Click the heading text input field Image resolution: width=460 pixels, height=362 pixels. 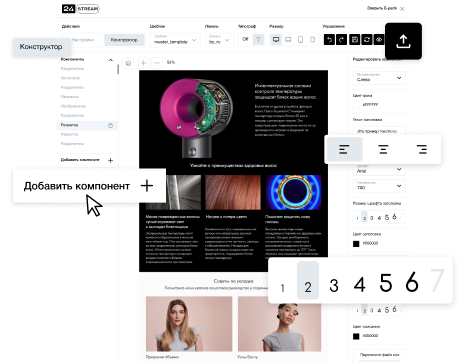click(379, 131)
